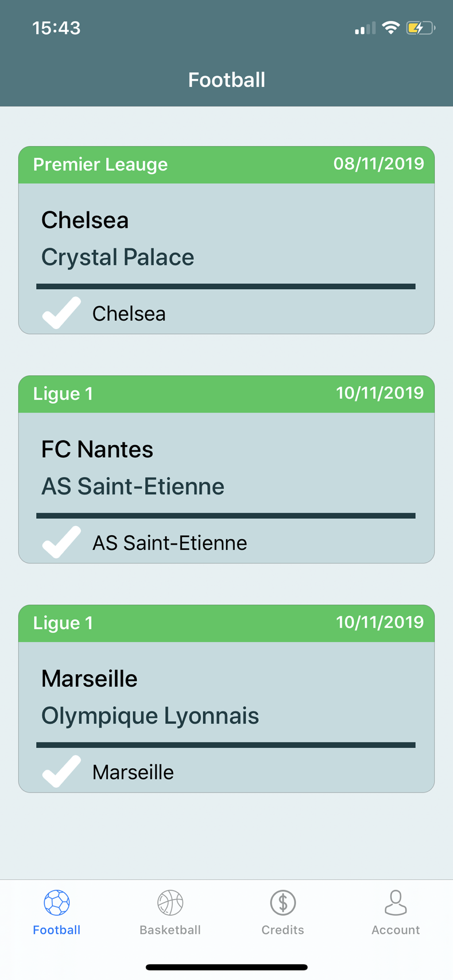This screenshot has height=980, width=453.
Task: Tap the home indicator bar
Action: coord(226,967)
